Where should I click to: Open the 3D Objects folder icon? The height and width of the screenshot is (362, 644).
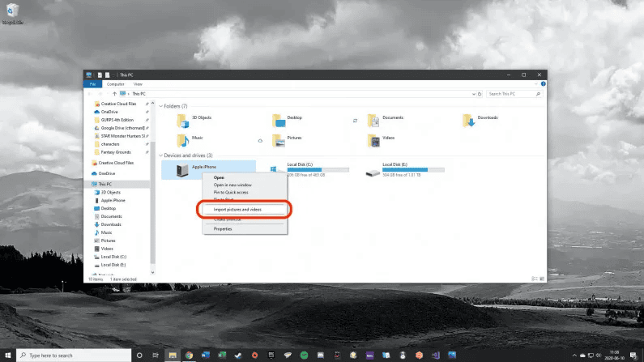[181, 120]
